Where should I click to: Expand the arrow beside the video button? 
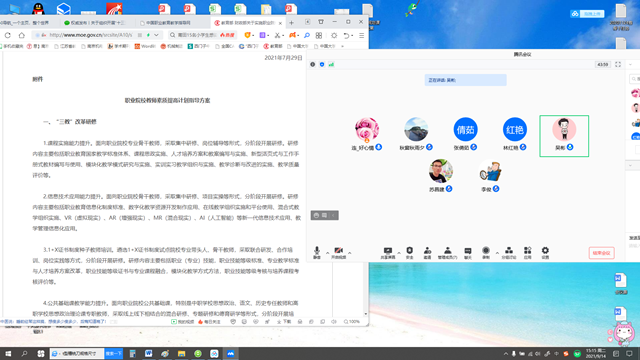(x=350, y=253)
